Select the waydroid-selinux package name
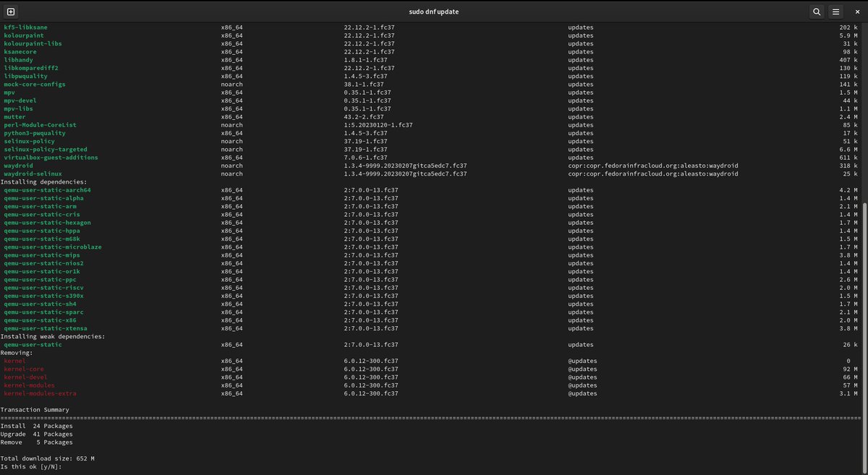868x475 pixels. click(x=33, y=174)
